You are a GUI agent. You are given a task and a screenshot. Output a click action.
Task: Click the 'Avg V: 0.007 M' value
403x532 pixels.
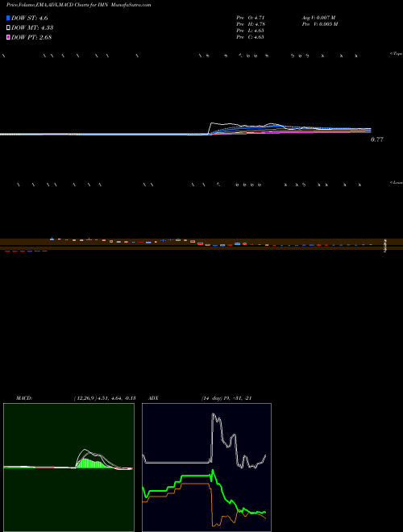click(x=319, y=18)
